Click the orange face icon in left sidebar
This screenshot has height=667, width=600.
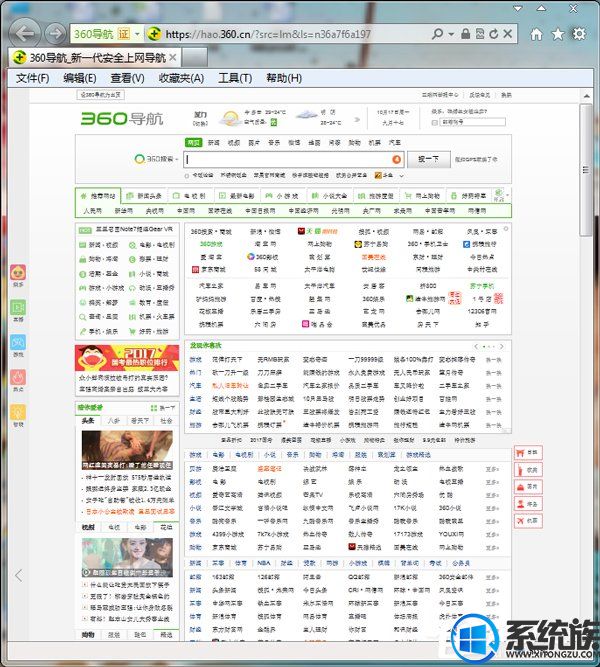pyautogui.click(x=18, y=272)
